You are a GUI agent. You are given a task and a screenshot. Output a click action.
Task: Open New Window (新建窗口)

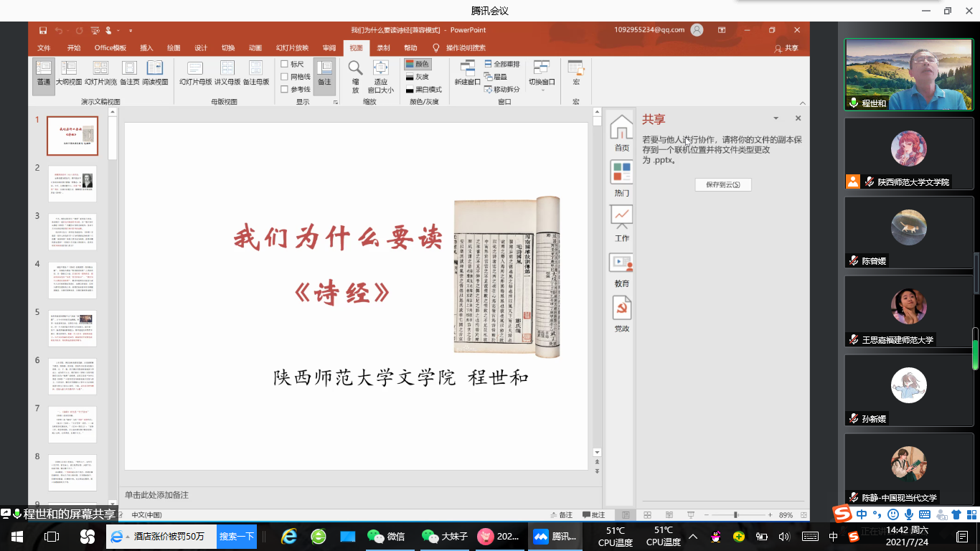coord(467,73)
